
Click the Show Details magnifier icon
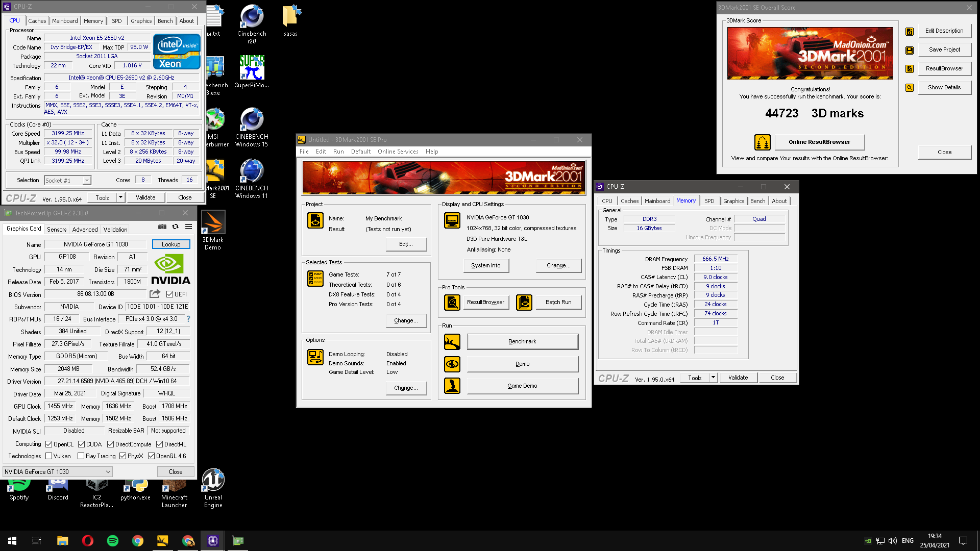click(x=910, y=88)
